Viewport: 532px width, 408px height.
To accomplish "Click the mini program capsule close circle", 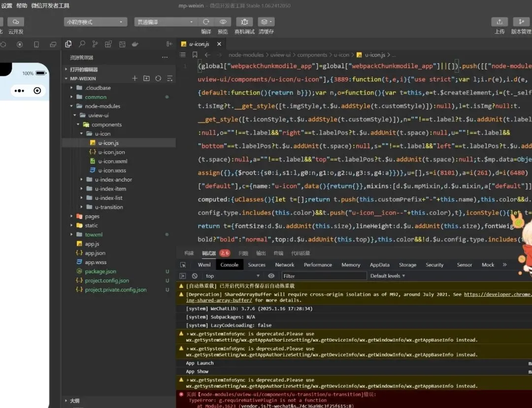I will coord(37,91).
